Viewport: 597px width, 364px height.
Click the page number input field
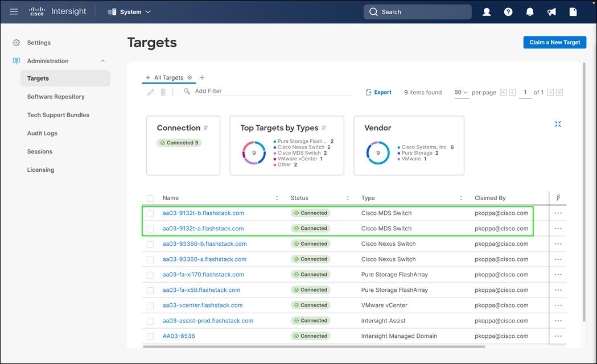pos(525,92)
